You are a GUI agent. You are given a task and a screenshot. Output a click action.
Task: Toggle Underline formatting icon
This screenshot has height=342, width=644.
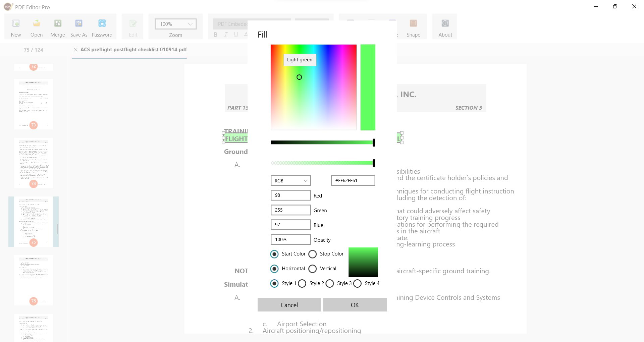[236, 35]
